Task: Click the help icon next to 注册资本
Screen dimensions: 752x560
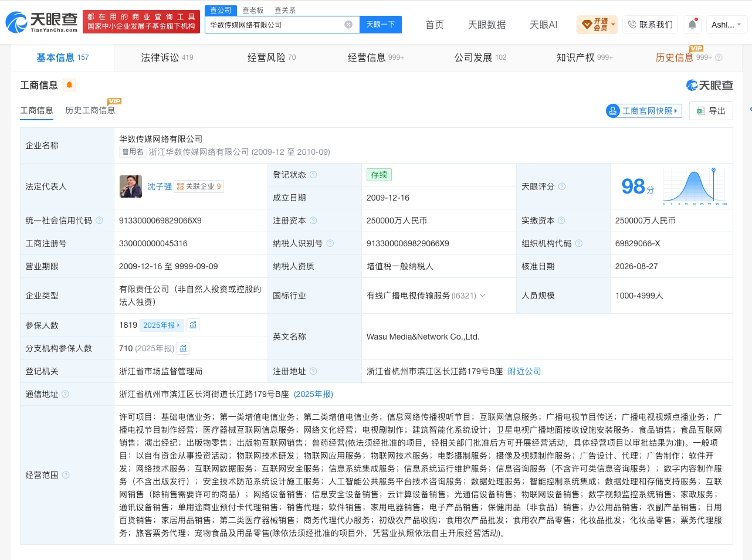Action: click(313, 220)
